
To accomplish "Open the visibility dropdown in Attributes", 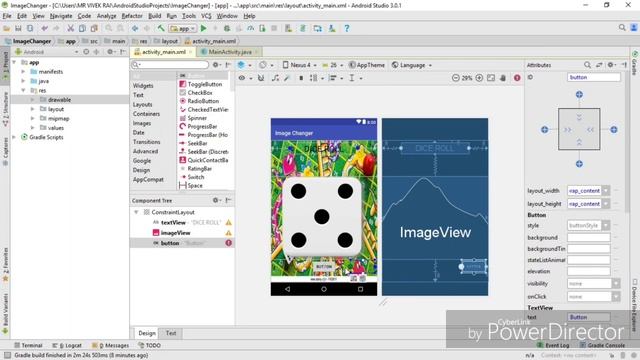I will click(x=616, y=283).
